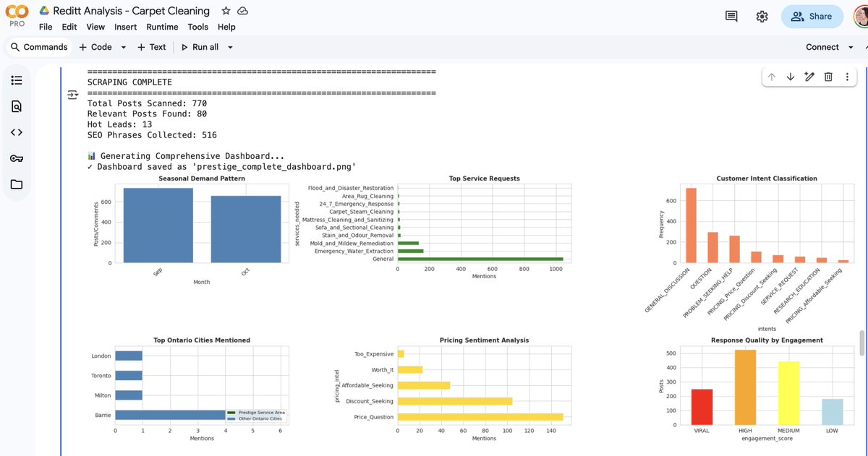Run all cells

point(200,47)
